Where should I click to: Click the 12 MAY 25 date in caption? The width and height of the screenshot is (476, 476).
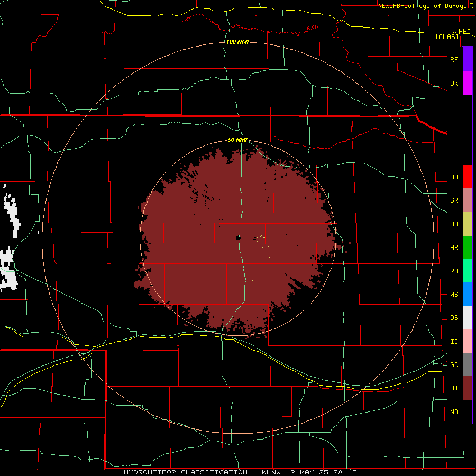(307, 472)
